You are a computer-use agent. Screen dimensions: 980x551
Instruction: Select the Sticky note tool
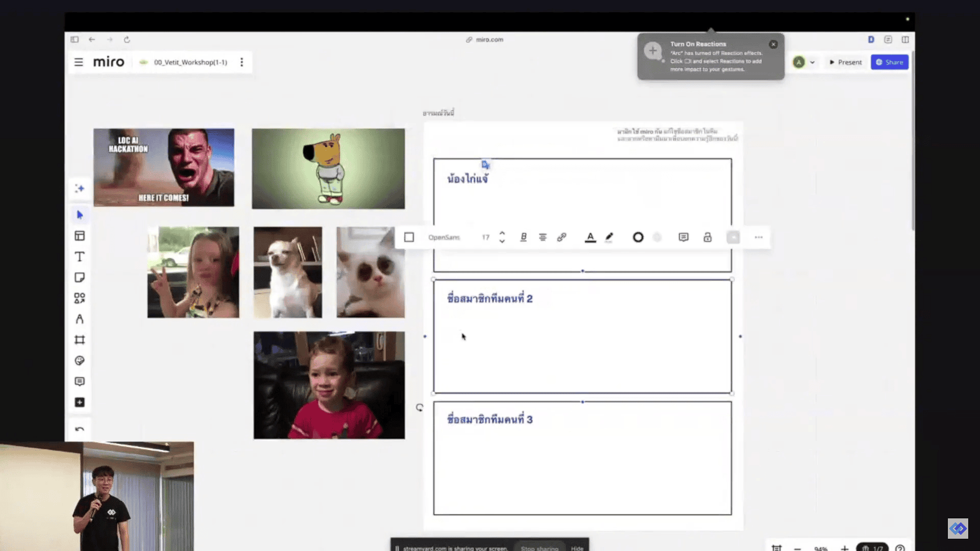80,278
